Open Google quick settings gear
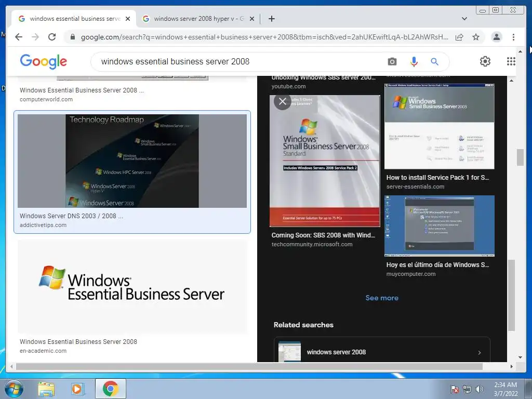532x399 pixels. [485, 61]
